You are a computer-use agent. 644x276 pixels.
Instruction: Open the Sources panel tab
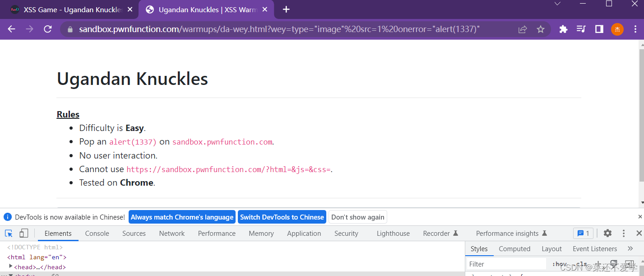(134, 234)
